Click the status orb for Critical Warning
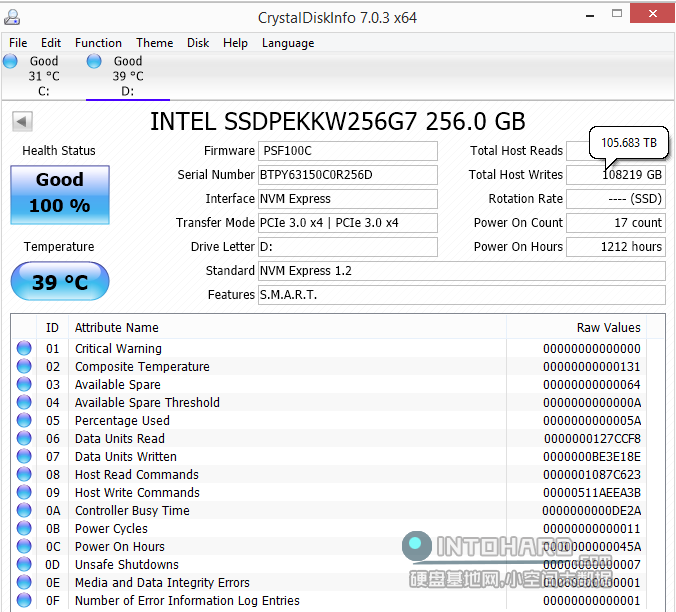This screenshot has height=612, width=676. 24,348
